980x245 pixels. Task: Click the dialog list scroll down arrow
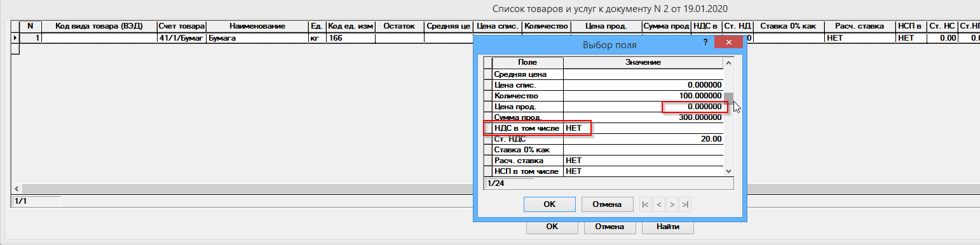click(x=729, y=171)
